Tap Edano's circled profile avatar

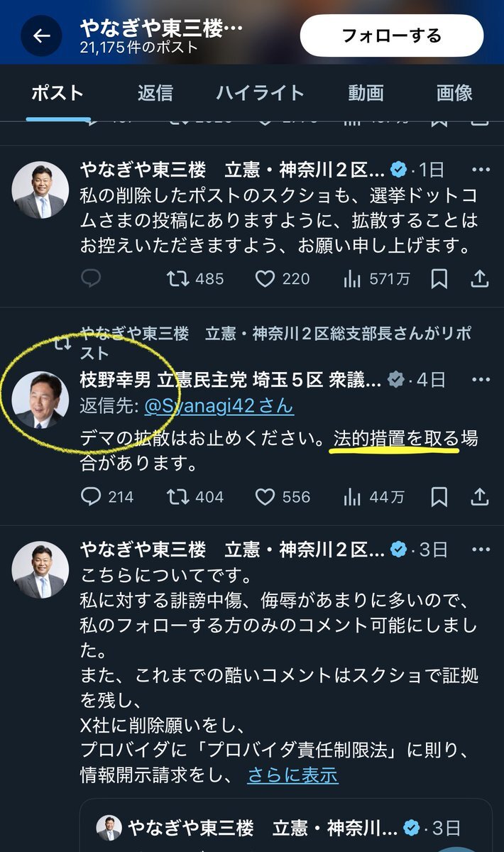point(41,399)
